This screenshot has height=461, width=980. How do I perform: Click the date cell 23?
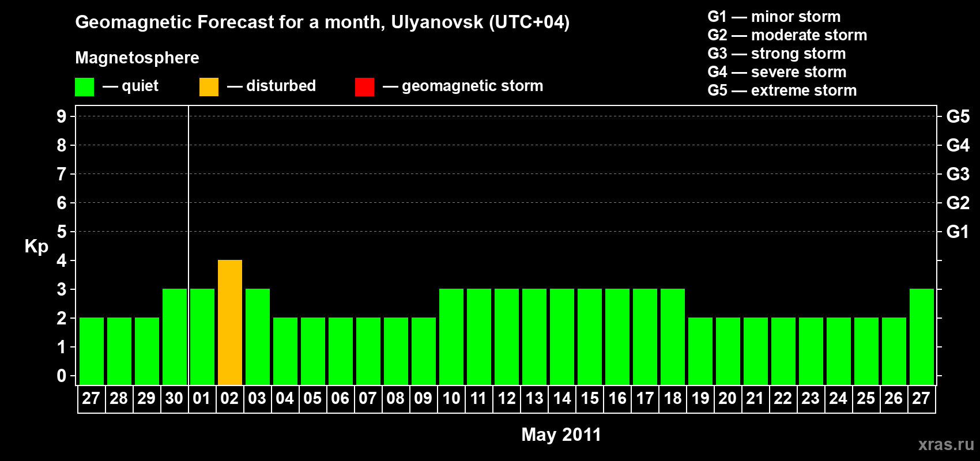[811, 399]
